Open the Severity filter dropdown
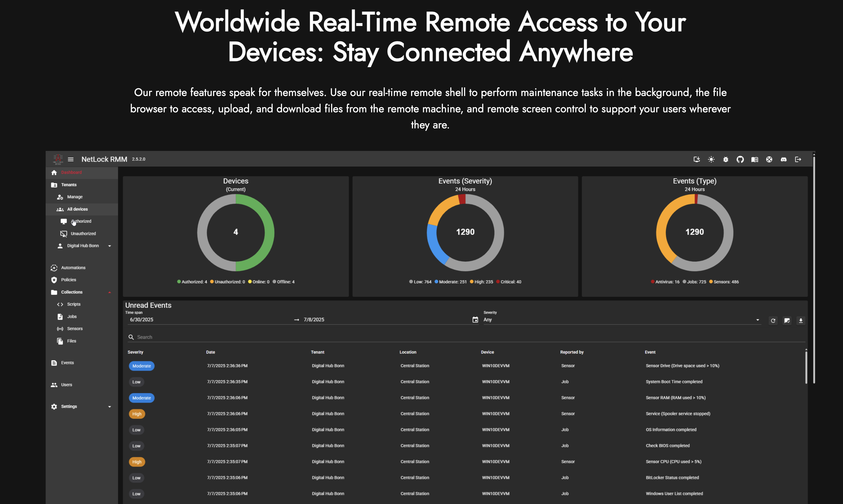843x504 pixels. 621,320
